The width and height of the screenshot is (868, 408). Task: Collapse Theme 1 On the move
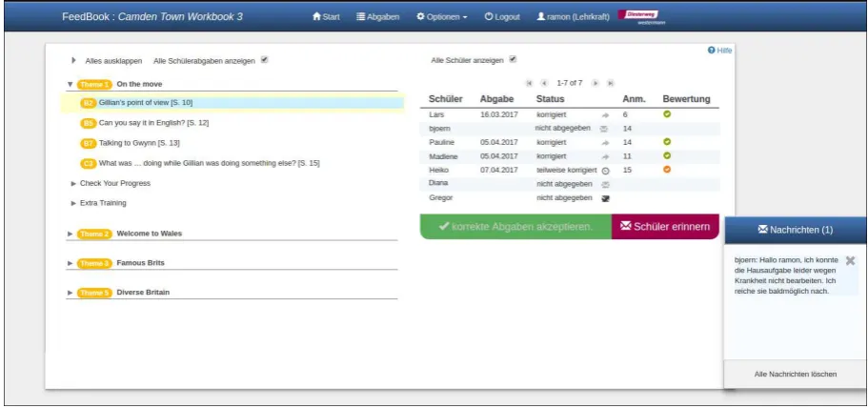(70, 84)
